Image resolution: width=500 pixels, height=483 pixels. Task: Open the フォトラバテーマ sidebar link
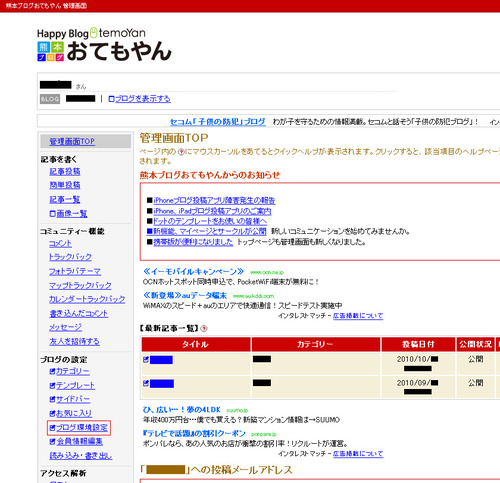tap(75, 271)
